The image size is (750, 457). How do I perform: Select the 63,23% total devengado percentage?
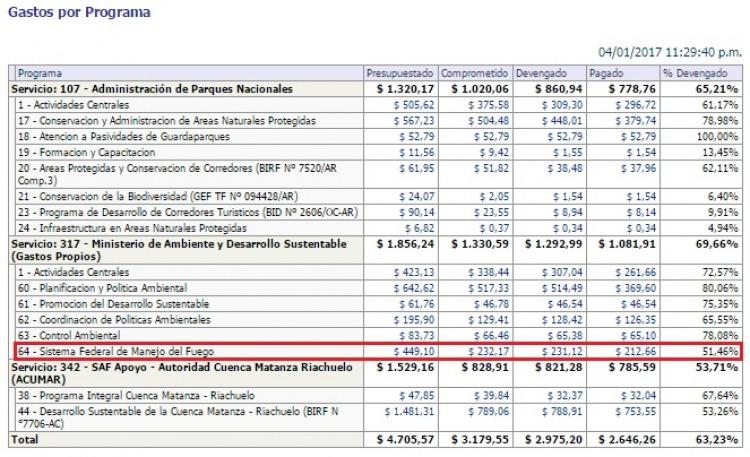coord(717,439)
